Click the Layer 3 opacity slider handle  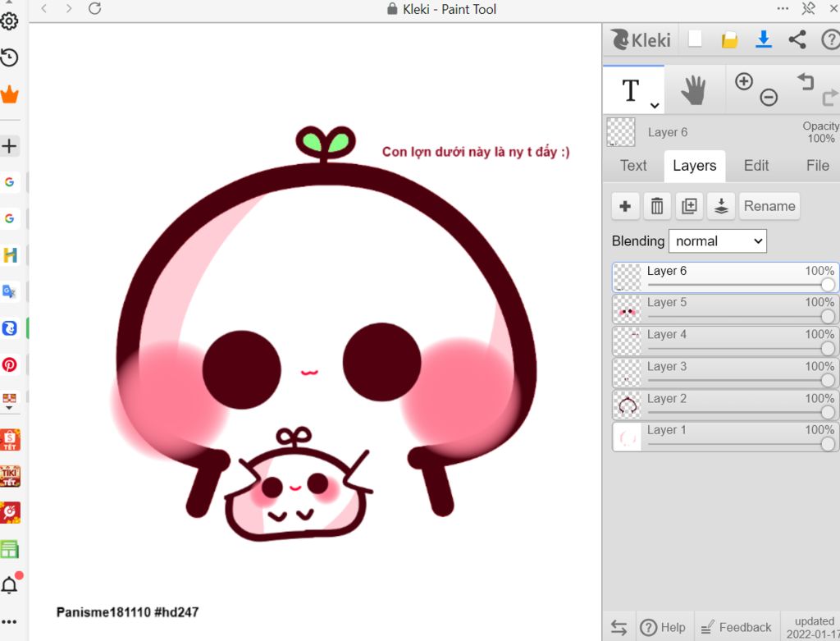(828, 380)
